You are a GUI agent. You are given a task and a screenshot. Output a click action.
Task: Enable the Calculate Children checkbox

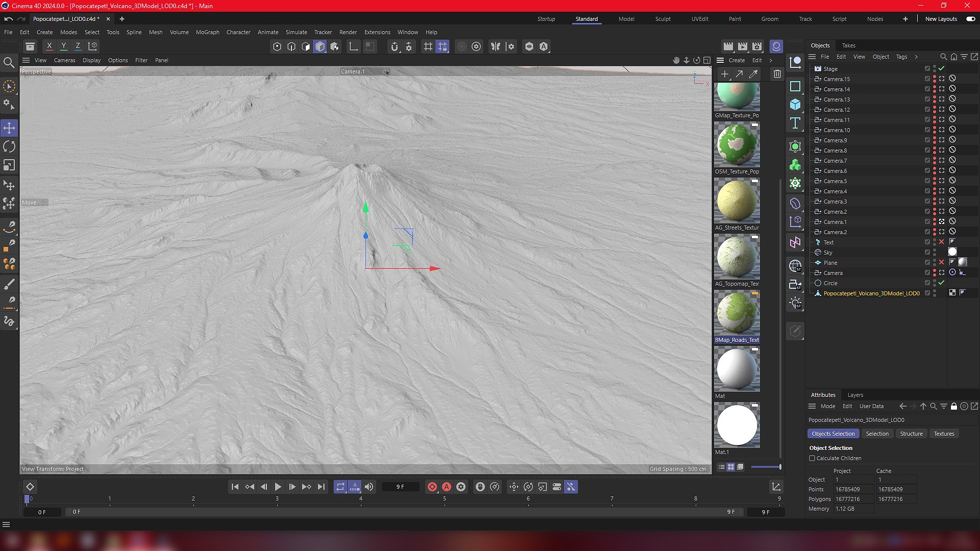point(812,458)
